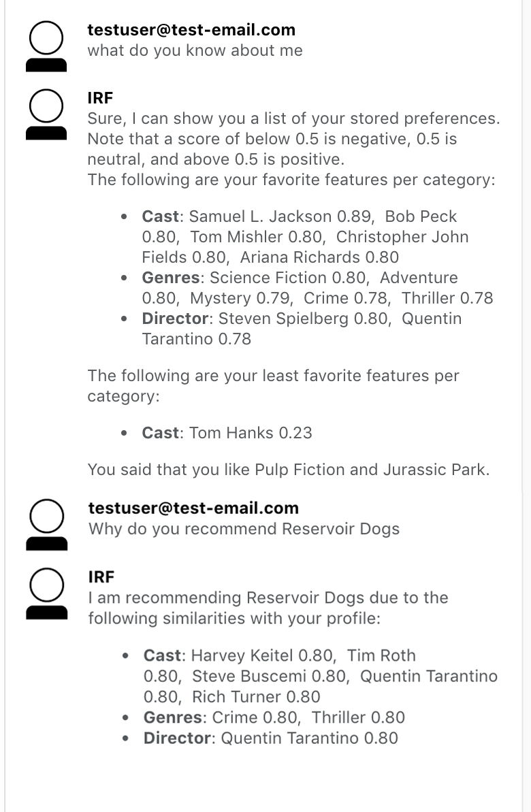Click the testuser@test-email.com name on the first message

tap(191, 30)
